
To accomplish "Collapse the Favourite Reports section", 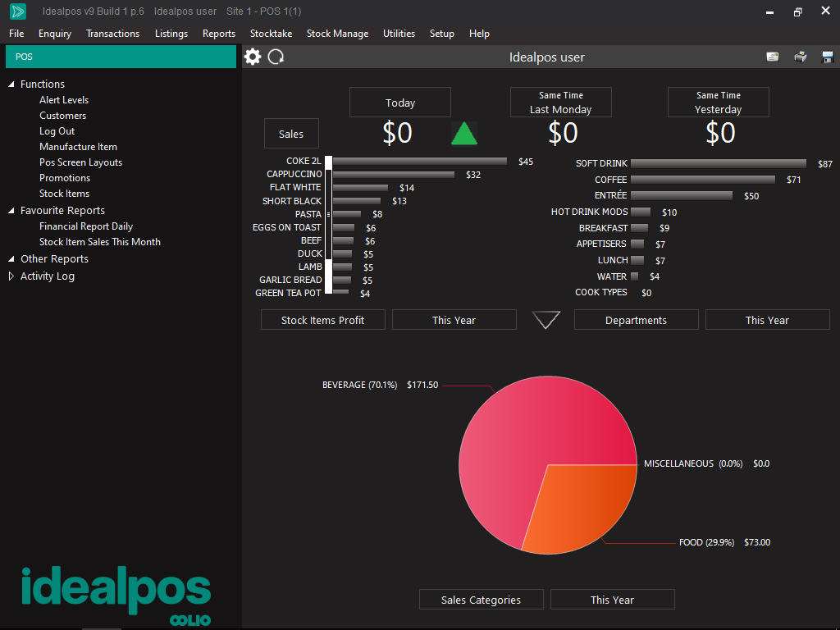I will click(11, 211).
